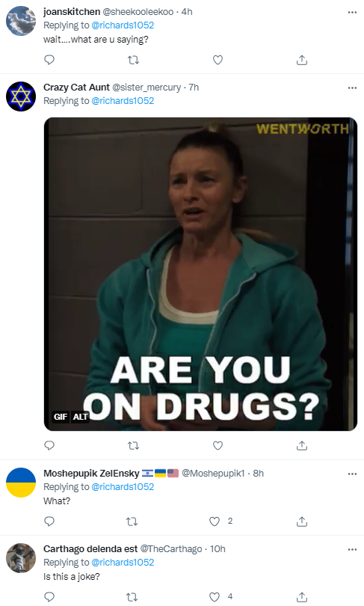Open @richards1052 link in Carthago's reply
The height and width of the screenshot is (606, 364).
pos(123,563)
